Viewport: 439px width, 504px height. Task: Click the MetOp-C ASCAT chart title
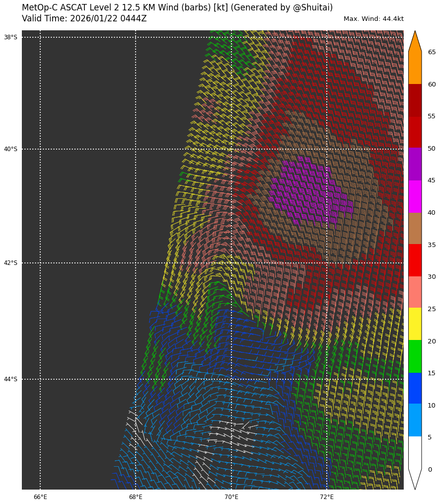click(177, 8)
